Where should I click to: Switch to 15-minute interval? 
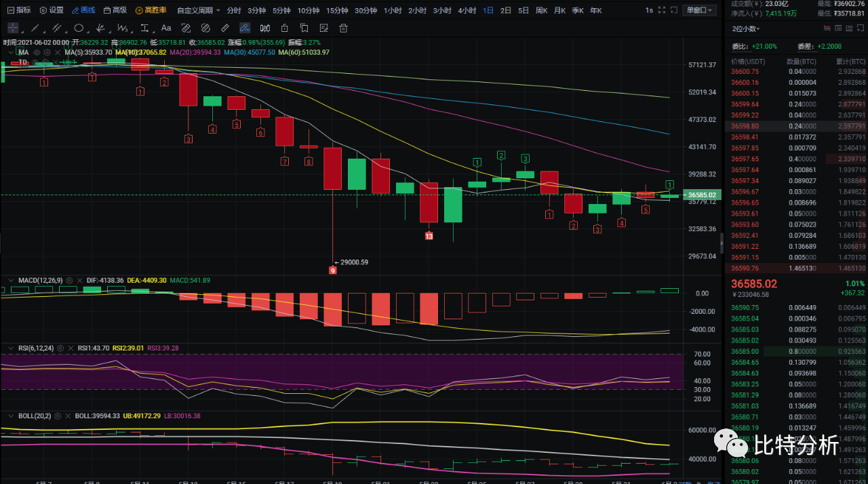pos(337,10)
